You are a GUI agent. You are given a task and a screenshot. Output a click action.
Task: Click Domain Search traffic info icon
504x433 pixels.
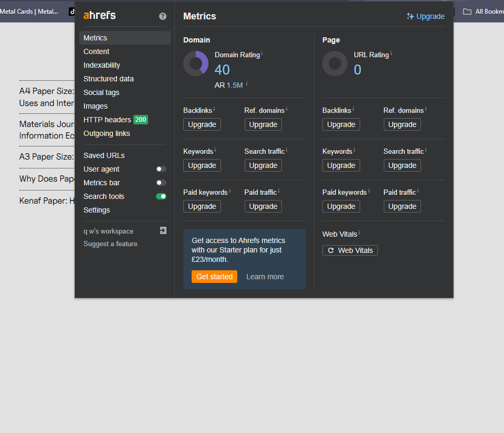(x=287, y=150)
